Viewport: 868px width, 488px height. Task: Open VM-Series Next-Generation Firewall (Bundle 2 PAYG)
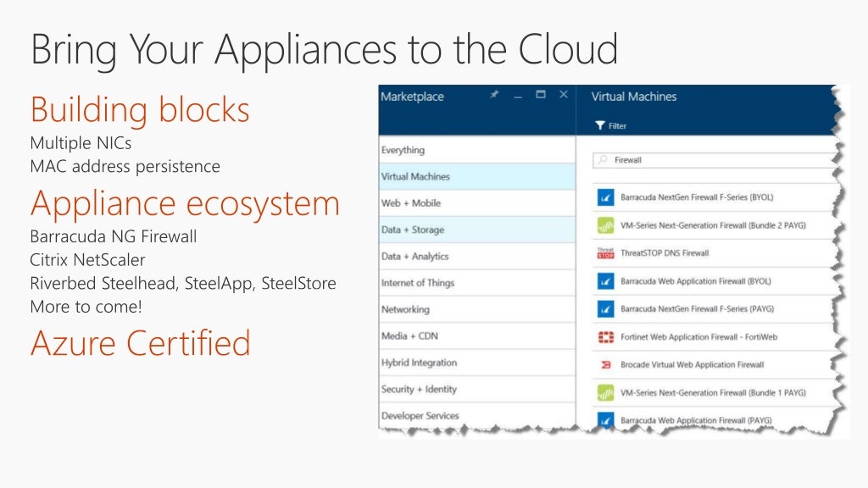point(713,225)
